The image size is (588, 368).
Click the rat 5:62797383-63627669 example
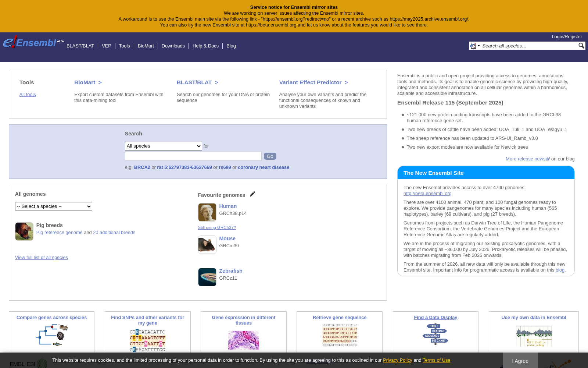tap(184, 167)
